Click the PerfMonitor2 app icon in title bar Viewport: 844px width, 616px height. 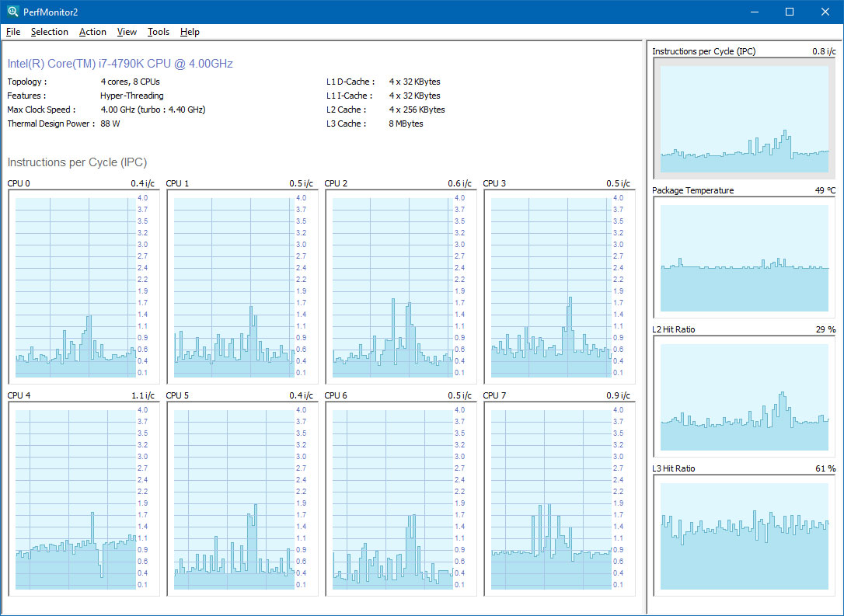click(x=13, y=12)
